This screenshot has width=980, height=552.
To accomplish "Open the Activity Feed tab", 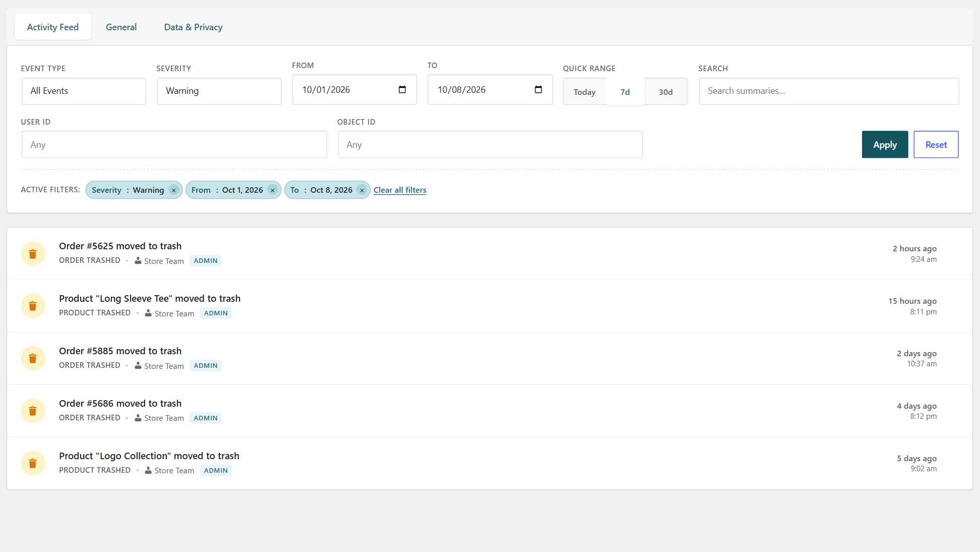I will coord(53,27).
